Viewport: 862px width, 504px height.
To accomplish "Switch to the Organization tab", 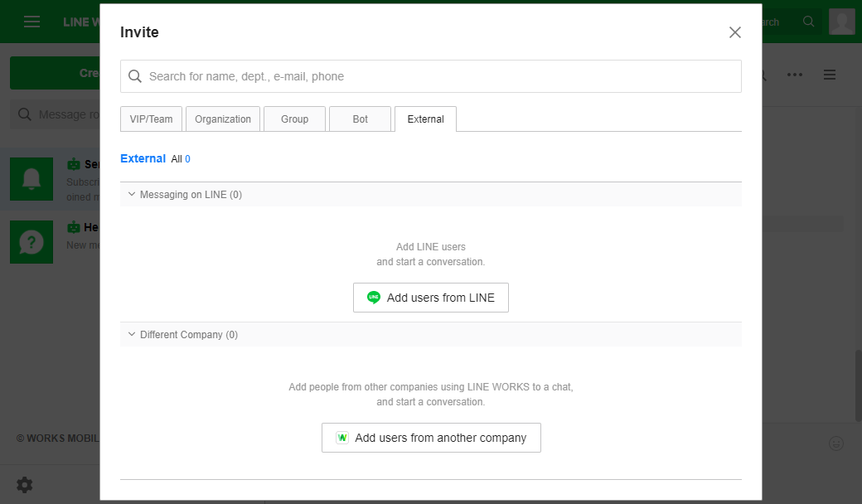I will 222,119.
